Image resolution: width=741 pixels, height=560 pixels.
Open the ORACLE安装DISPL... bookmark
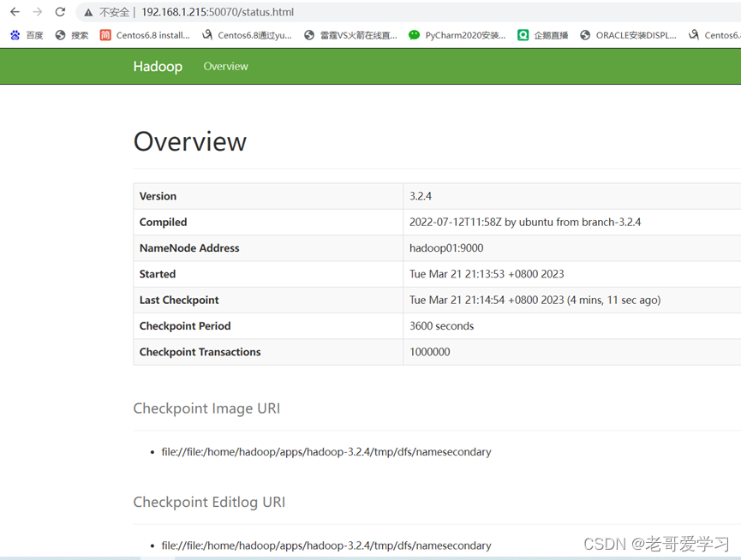coord(629,35)
